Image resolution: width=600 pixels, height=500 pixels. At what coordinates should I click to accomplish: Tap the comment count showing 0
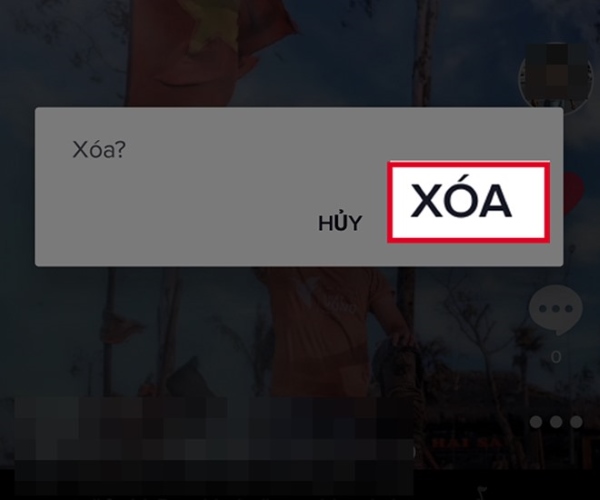pos(556,357)
